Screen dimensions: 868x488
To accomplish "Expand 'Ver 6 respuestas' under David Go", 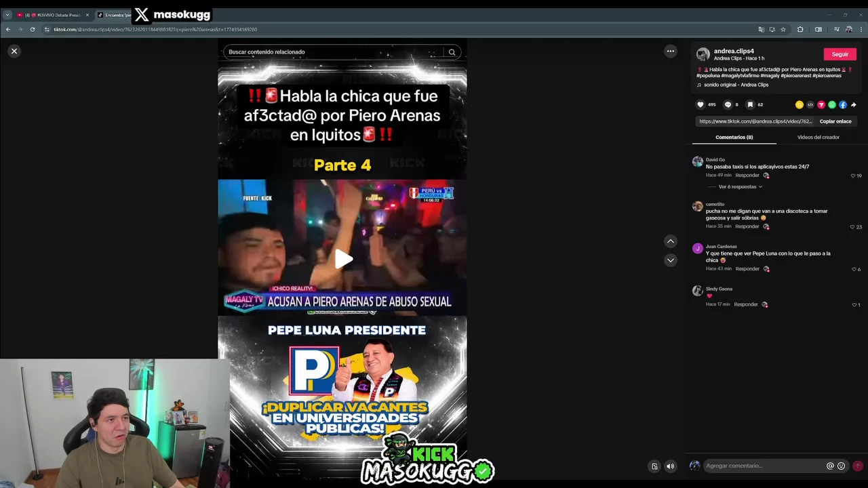I will (x=740, y=186).
